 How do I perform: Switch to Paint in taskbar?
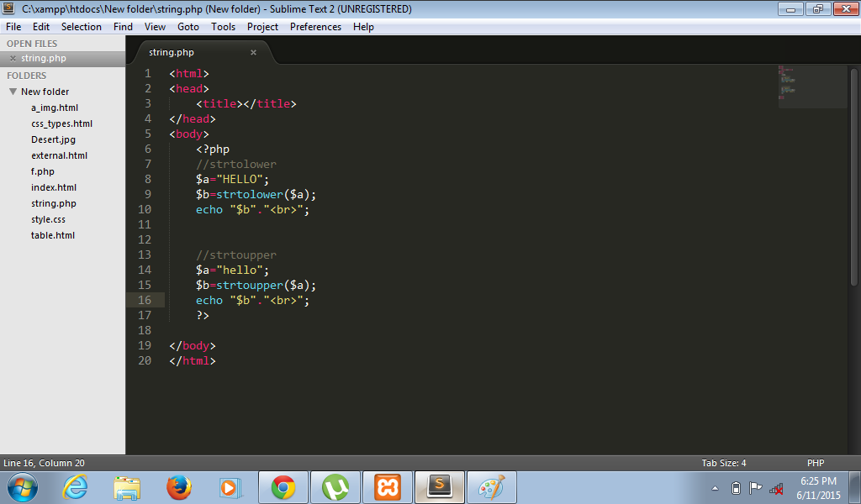tap(491, 487)
